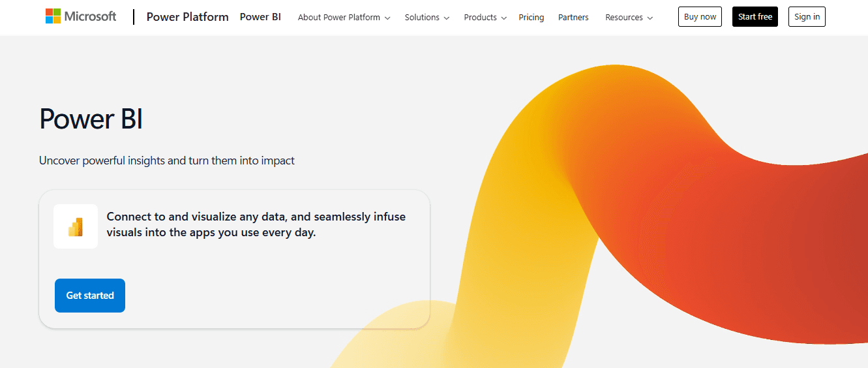Viewport: 868px width, 368px height.
Task: Click the Get started button
Action: coord(90,296)
